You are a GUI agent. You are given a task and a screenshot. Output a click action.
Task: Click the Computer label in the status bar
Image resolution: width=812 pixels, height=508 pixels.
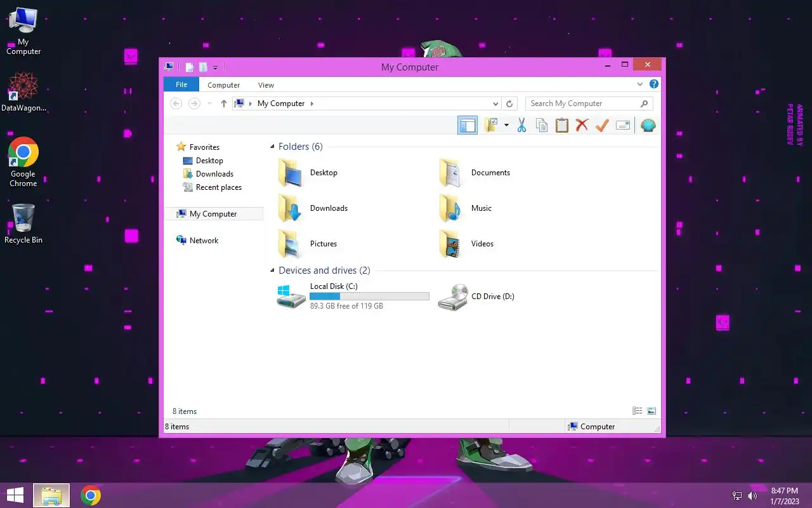pyautogui.click(x=598, y=427)
